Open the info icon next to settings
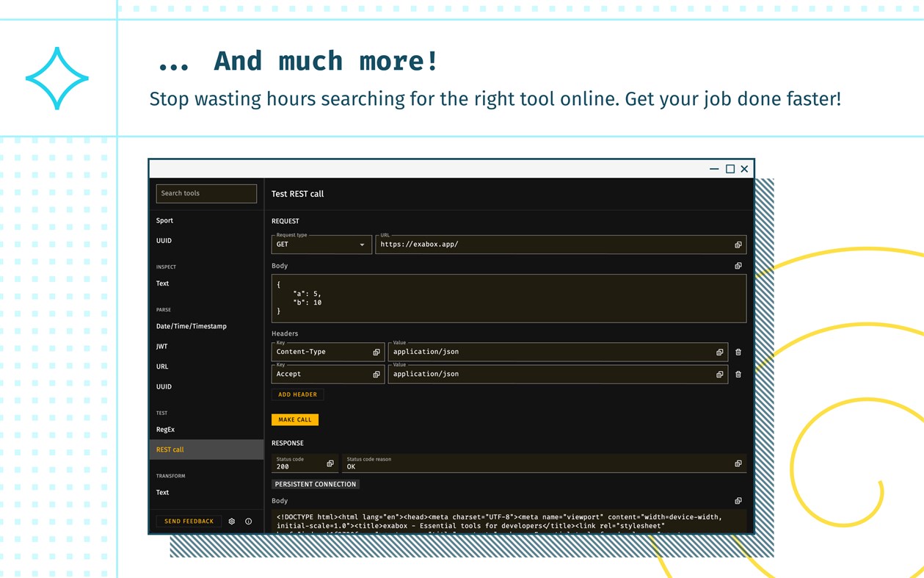The width and height of the screenshot is (924, 578). coord(248,521)
